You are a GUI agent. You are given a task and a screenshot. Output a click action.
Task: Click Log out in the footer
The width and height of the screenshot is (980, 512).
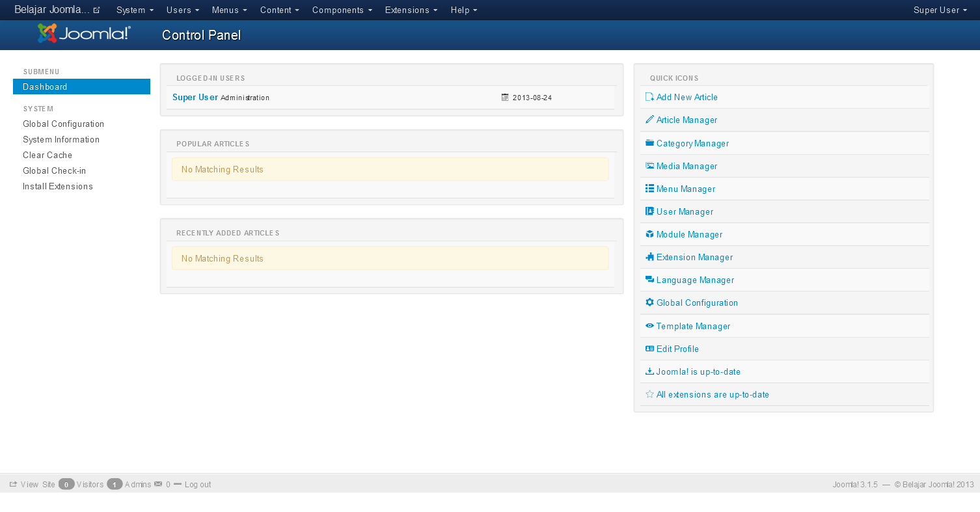pos(197,484)
